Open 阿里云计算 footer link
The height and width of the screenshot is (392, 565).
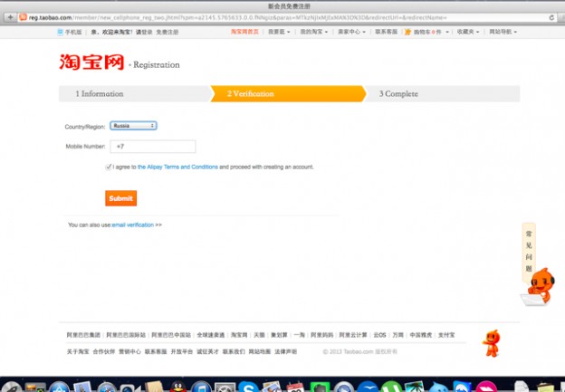(353, 335)
